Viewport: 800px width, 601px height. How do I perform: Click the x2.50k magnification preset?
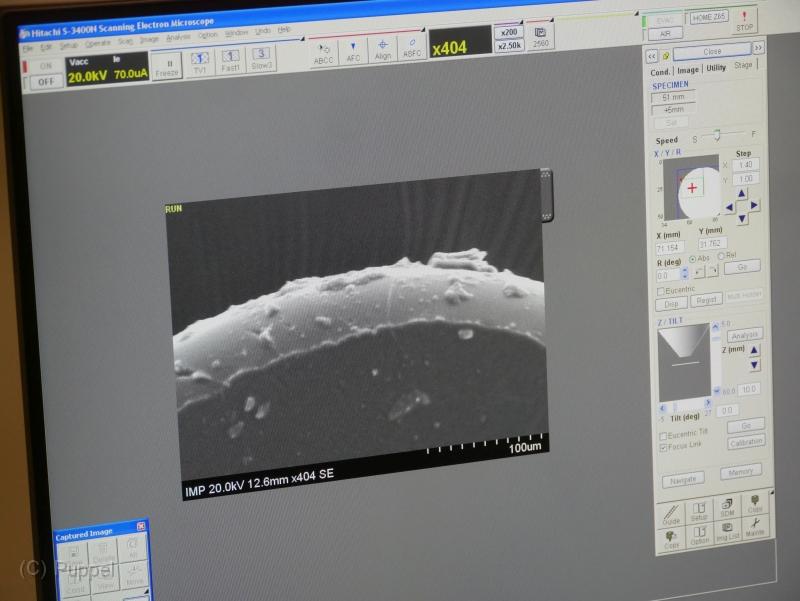[x=509, y=45]
